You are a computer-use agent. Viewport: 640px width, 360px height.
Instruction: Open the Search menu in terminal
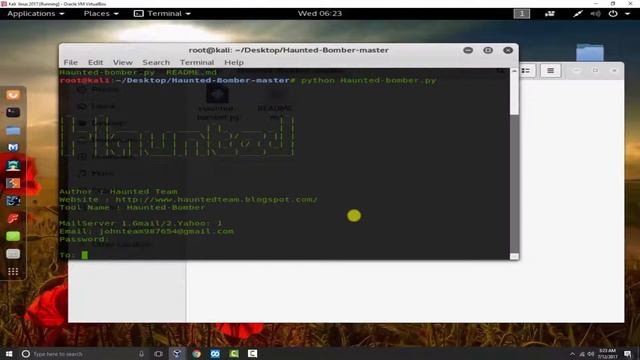coord(156,62)
